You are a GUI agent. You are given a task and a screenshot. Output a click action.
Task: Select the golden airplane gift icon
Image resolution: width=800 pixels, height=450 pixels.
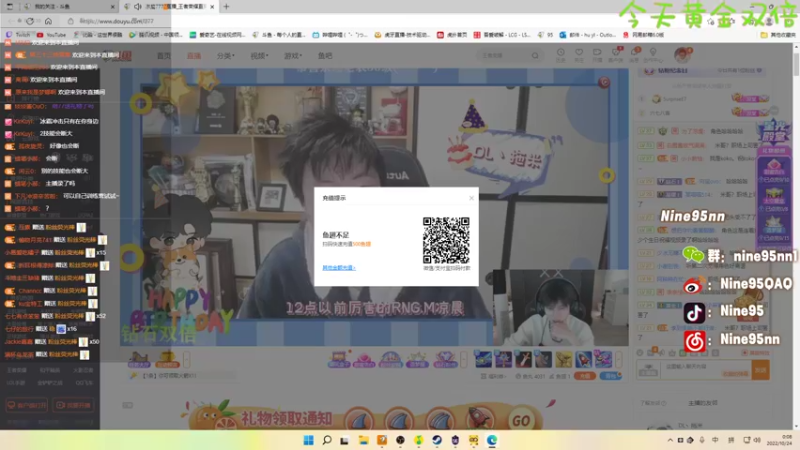[563, 359]
